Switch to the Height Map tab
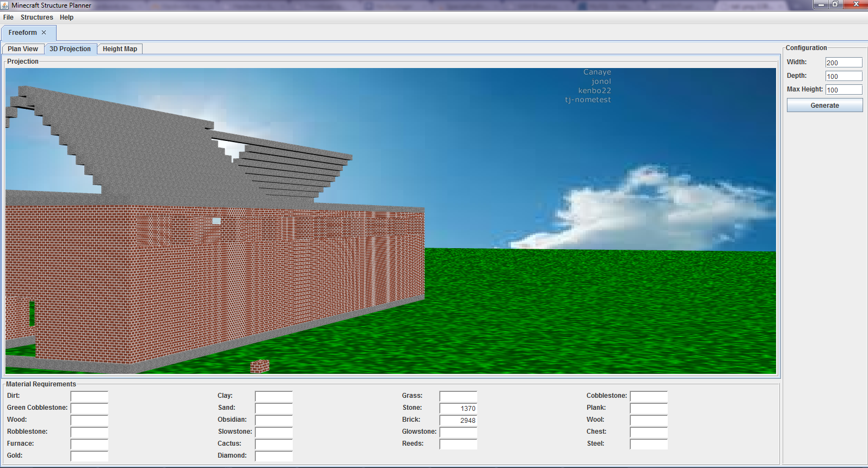 tap(120, 49)
